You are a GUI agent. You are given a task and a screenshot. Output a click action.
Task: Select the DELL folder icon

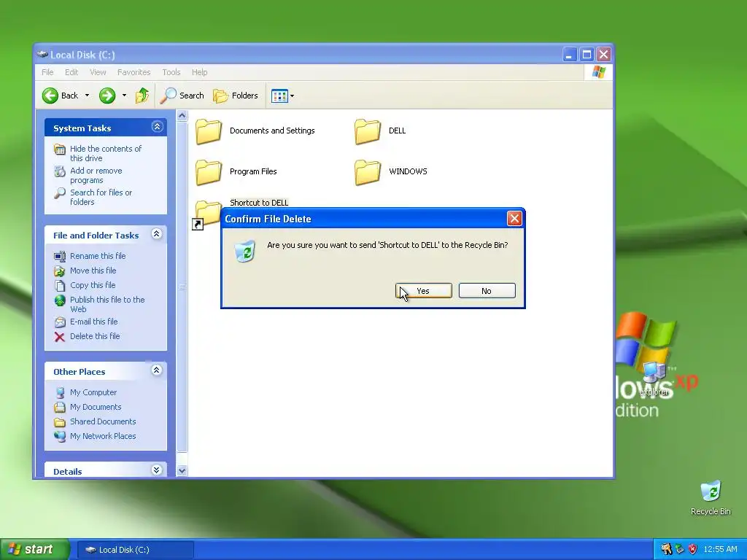(x=368, y=131)
